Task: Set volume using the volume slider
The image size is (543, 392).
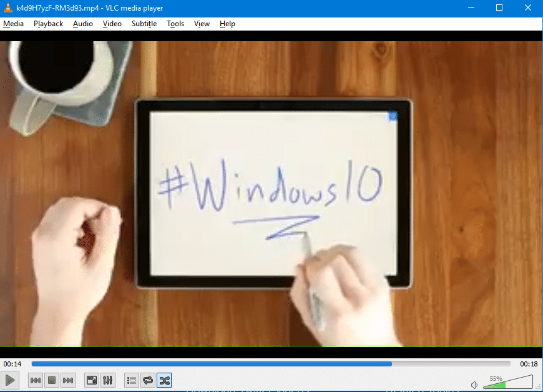Action: 507,382
